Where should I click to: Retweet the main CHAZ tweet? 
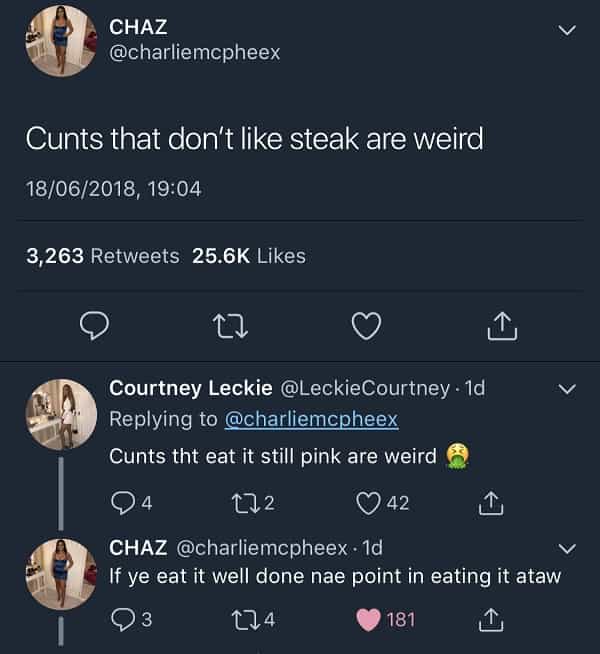point(231,326)
